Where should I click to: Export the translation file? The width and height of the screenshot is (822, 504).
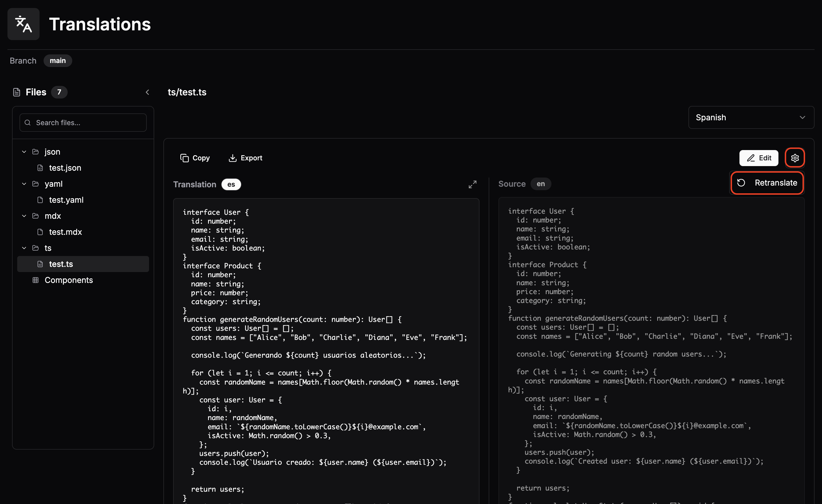(246, 158)
